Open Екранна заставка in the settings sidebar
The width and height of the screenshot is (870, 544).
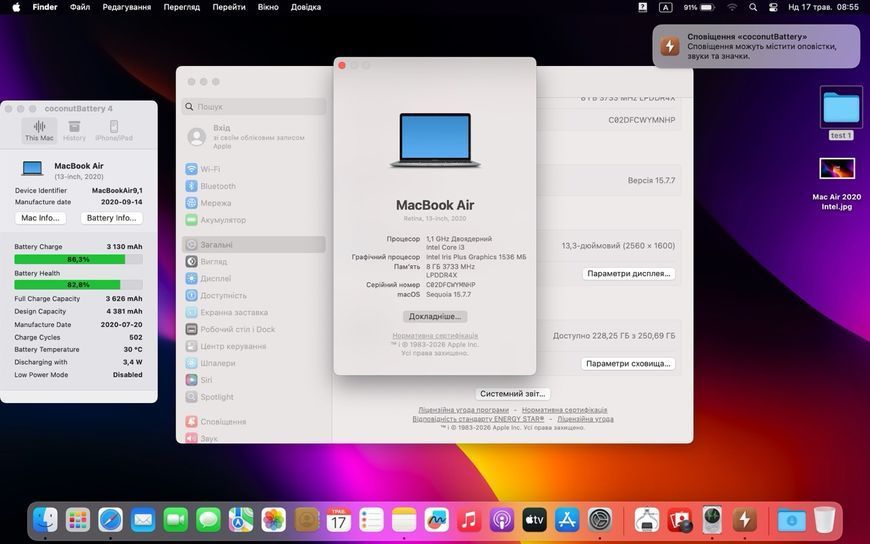tap(254, 313)
